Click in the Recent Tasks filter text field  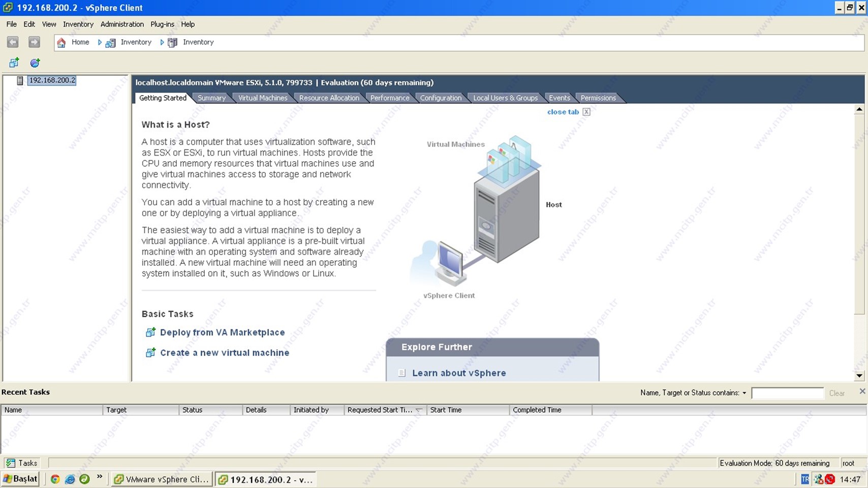(x=787, y=393)
